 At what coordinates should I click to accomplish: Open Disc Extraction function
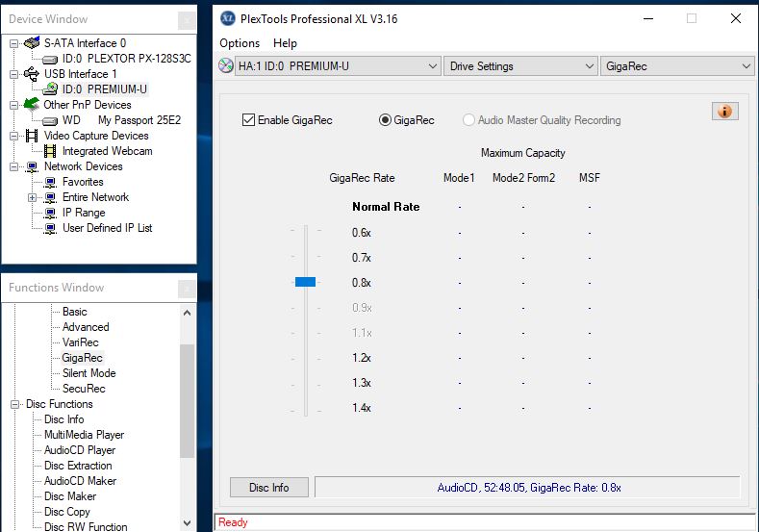point(78,466)
